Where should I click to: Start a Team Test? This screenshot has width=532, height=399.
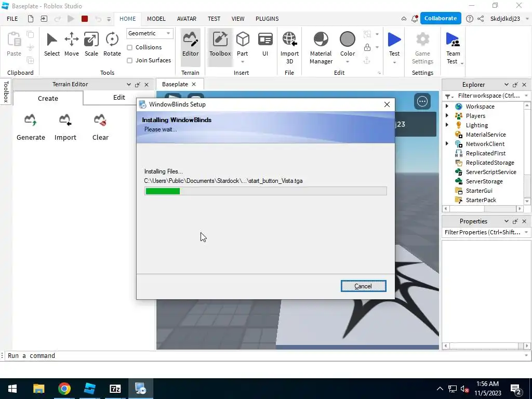point(453,47)
